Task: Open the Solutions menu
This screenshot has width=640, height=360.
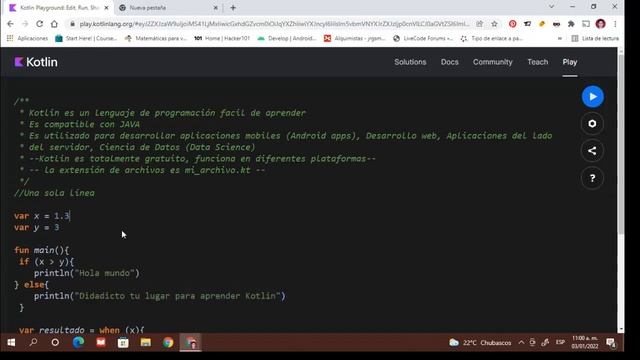Action: pyautogui.click(x=410, y=62)
